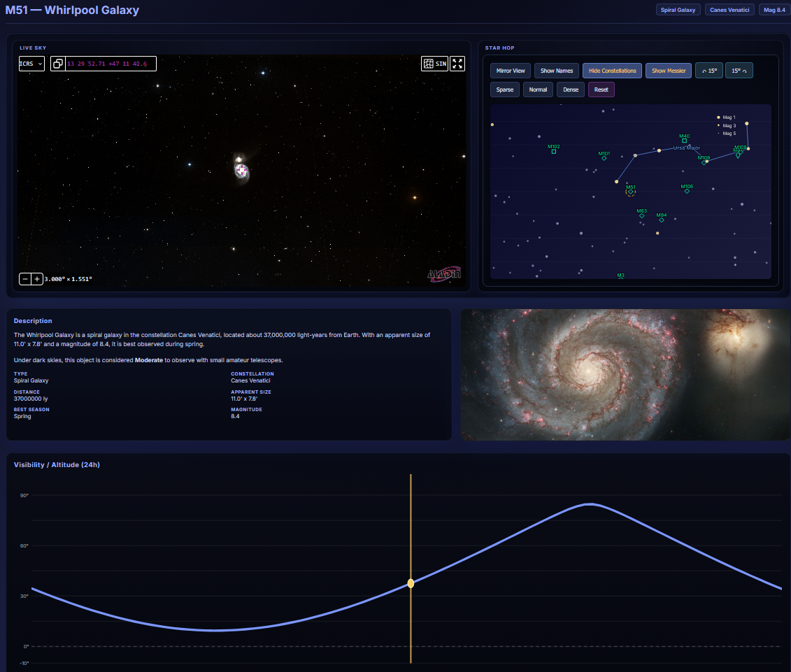Viewport: 791px width, 672px height.
Task: Toggle the Show Messier overlay
Action: [668, 71]
